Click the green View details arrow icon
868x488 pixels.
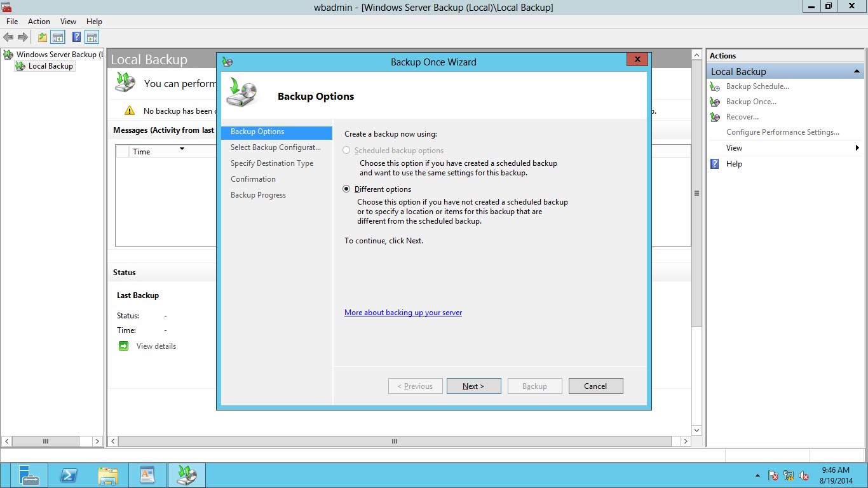[123, 346]
